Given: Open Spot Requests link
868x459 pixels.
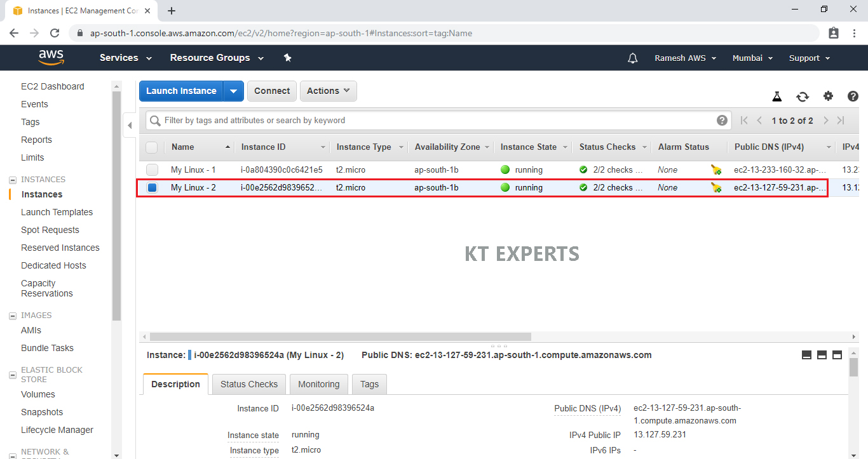Looking at the screenshot, I should point(50,230).
